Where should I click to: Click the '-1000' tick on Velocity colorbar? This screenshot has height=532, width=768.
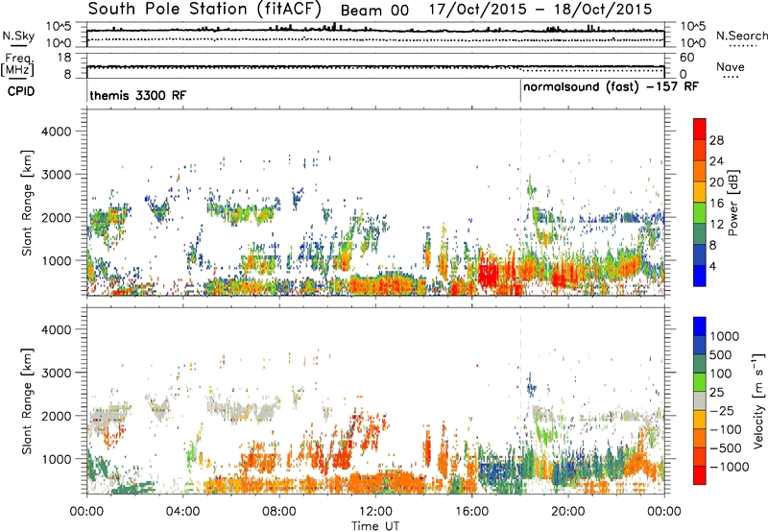click(x=730, y=467)
